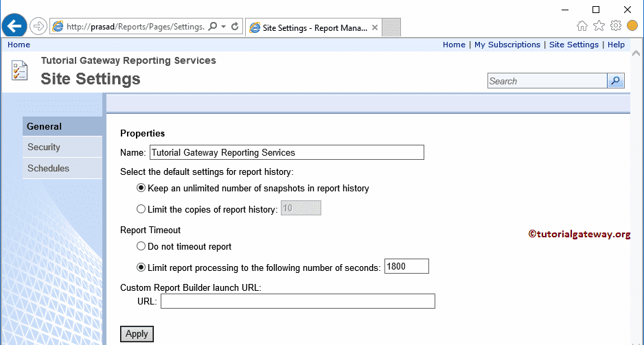Click the browser Back arrow button

pyautogui.click(x=14, y=26)
